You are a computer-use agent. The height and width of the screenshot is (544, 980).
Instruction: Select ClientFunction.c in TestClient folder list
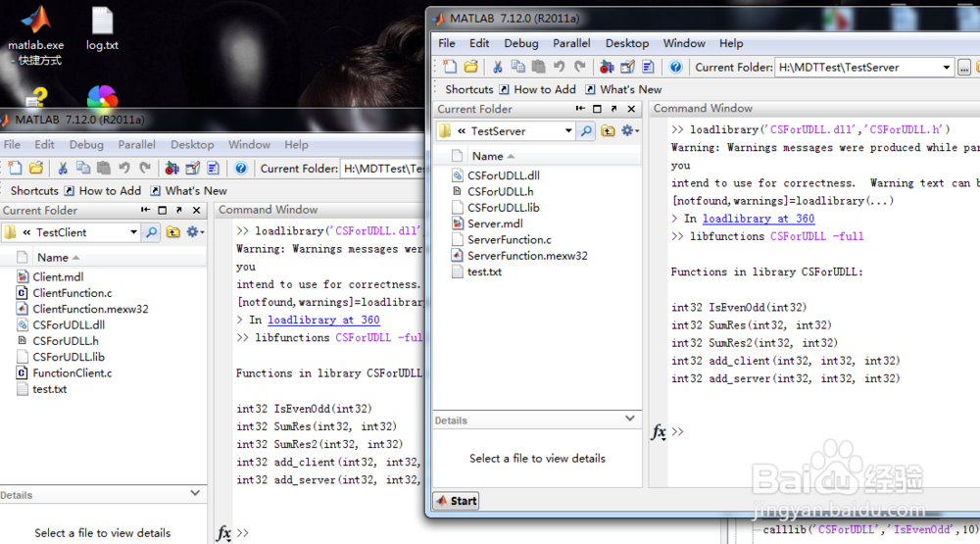point(73,293)
